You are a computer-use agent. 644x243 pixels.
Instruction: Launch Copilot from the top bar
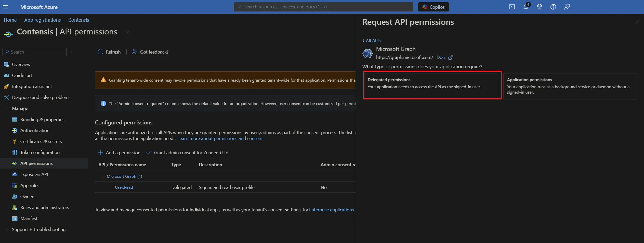[433, 7]
